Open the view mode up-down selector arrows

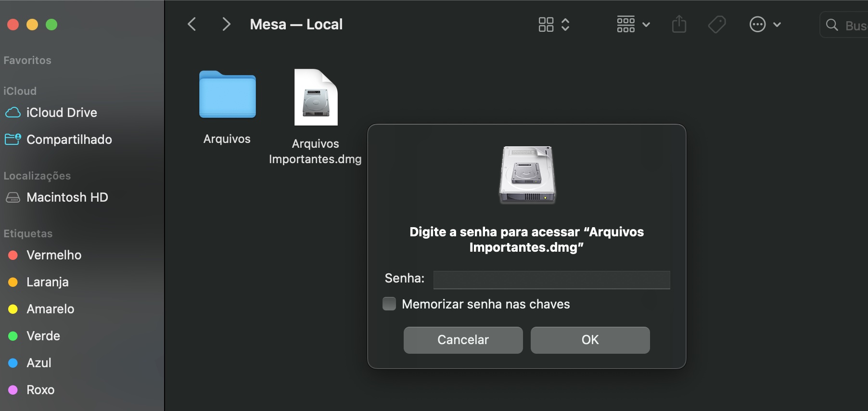point(565,25)
